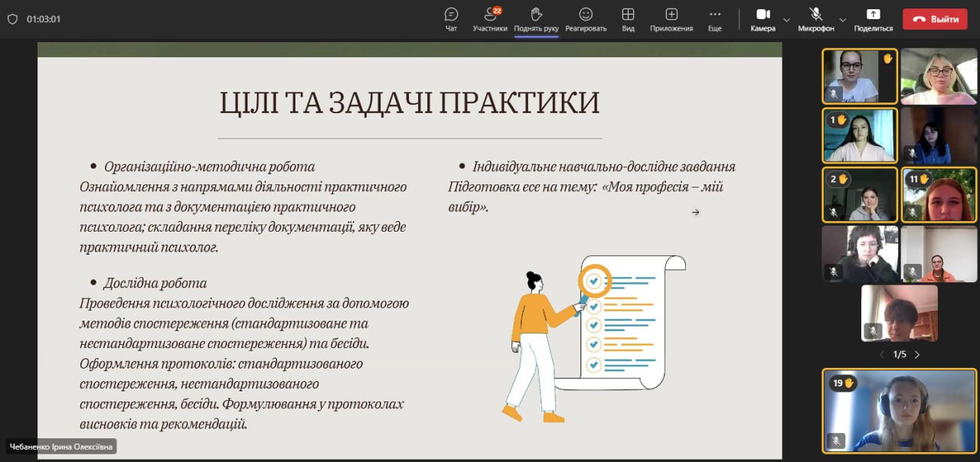Go to previous page of participant videos
This screenshot has width=980, height=462.
(882, 354)
